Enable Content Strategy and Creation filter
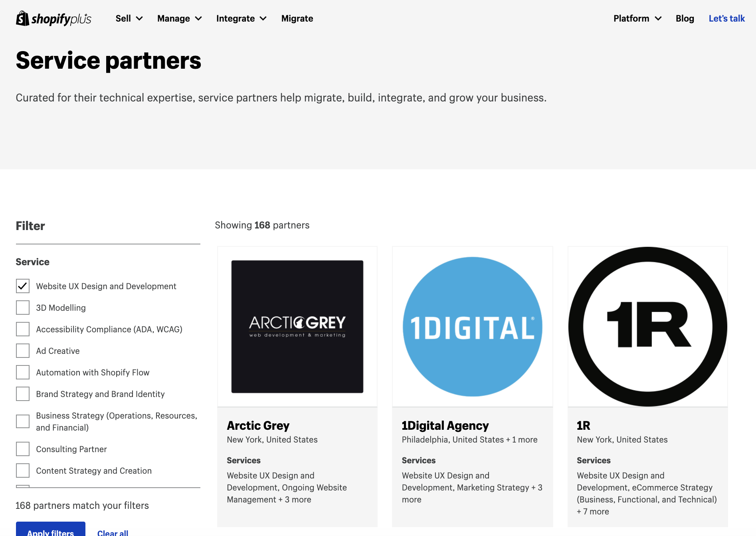Screen dimensions: 756x536 click(23, 470)
